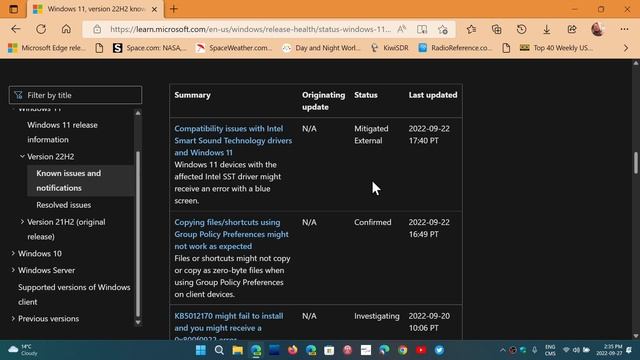The height and width of the screenshot is (360, 640).
Task: Open browser History
Action: pyautogui.click(x=521, y=29)
